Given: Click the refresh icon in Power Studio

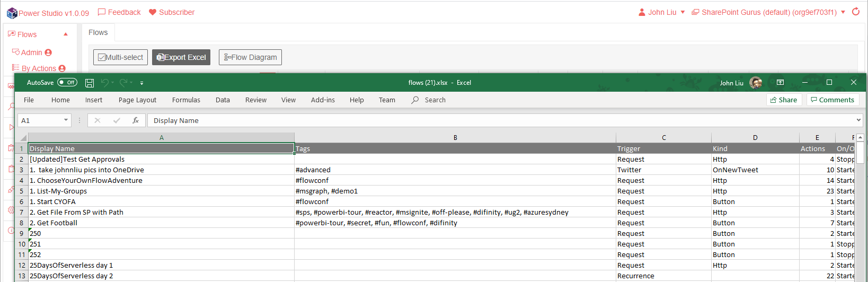Looking at the screenshot, I should (856, 12).
